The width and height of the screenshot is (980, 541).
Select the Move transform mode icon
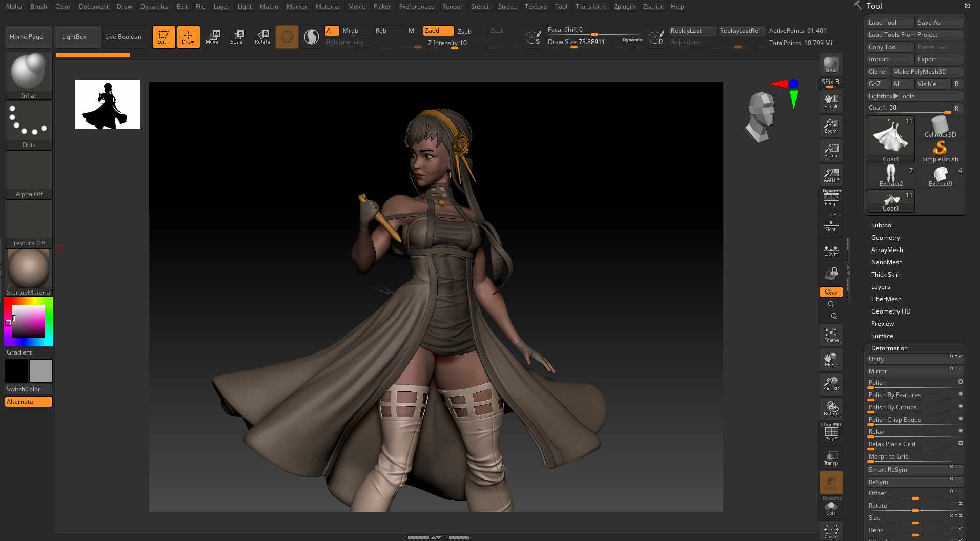[212, 37]
